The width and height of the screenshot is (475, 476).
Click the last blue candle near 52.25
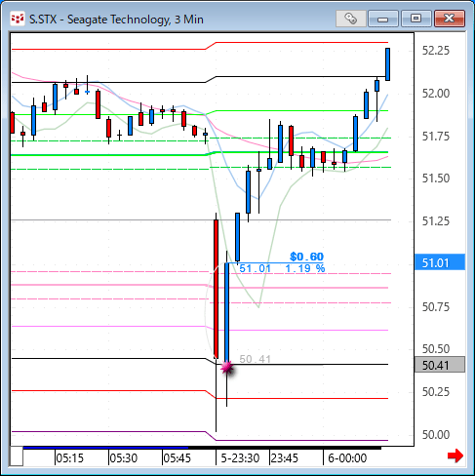(387, 64)
